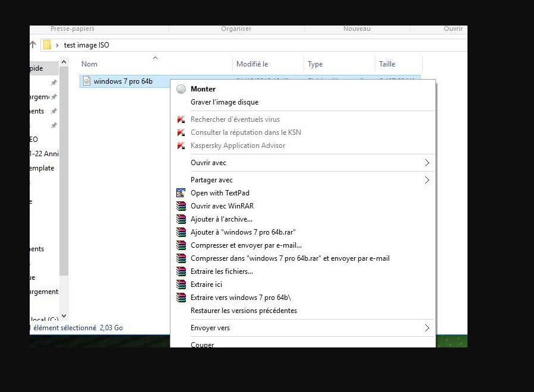This screenshot has height=392, width=534.
Task: Click the sidebar scrollbar up arrow
Action: pyautogui.click(x=64, y=62)
